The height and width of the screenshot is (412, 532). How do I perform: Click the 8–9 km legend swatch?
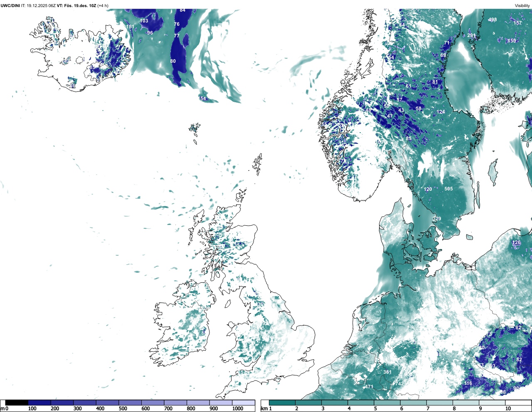466,403
